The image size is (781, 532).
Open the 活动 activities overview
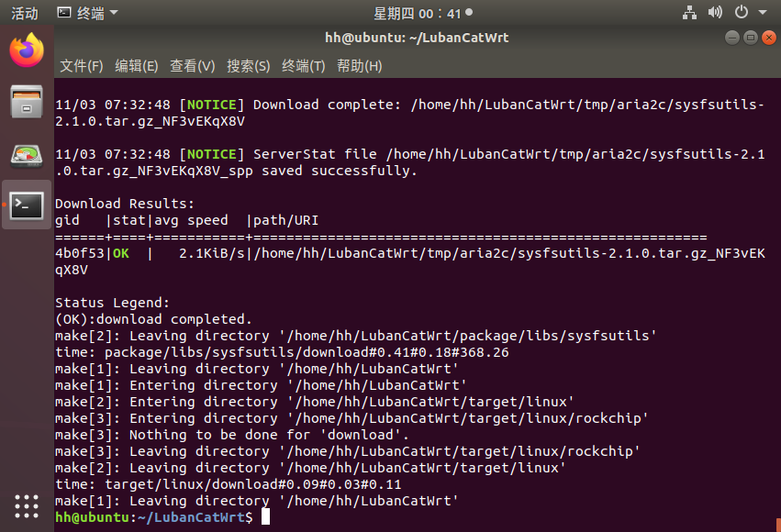pyautogui.click(x=25, y=13)
